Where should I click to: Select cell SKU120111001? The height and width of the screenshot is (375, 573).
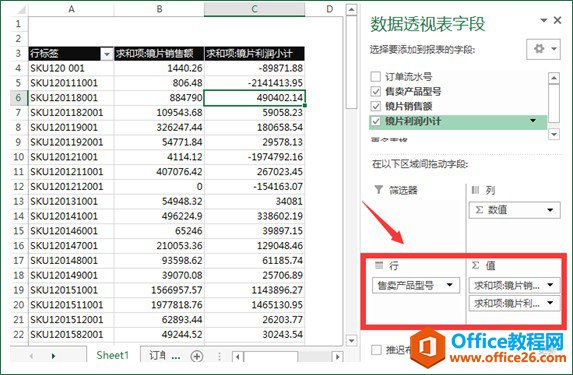[x=71, y=83]
